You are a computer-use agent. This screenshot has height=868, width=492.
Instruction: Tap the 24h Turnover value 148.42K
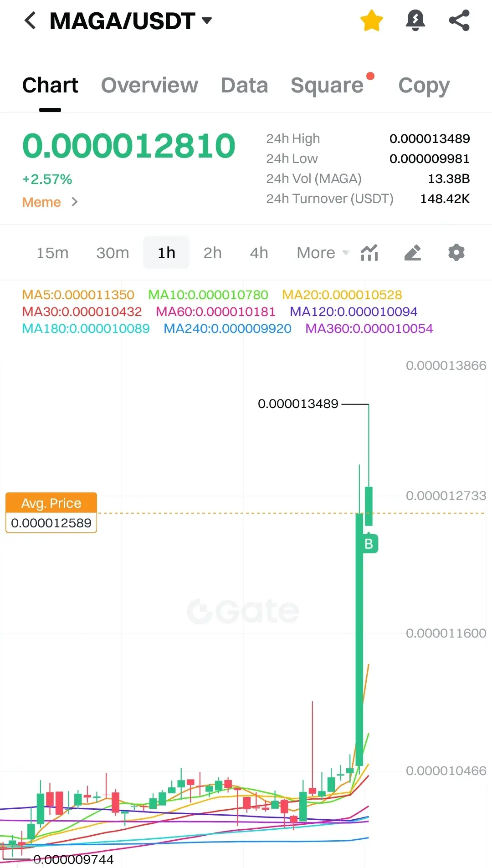point(445,199)
